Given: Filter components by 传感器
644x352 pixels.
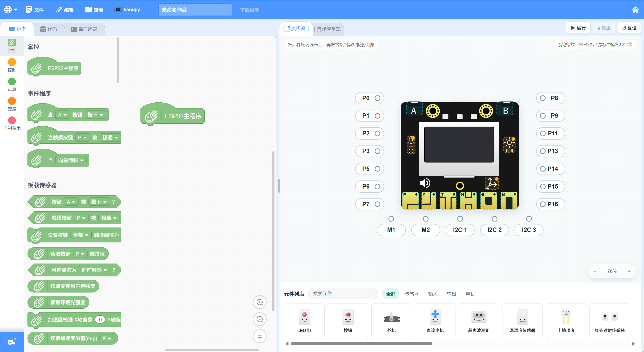Looking at the screenshot, I should (412, 294).
